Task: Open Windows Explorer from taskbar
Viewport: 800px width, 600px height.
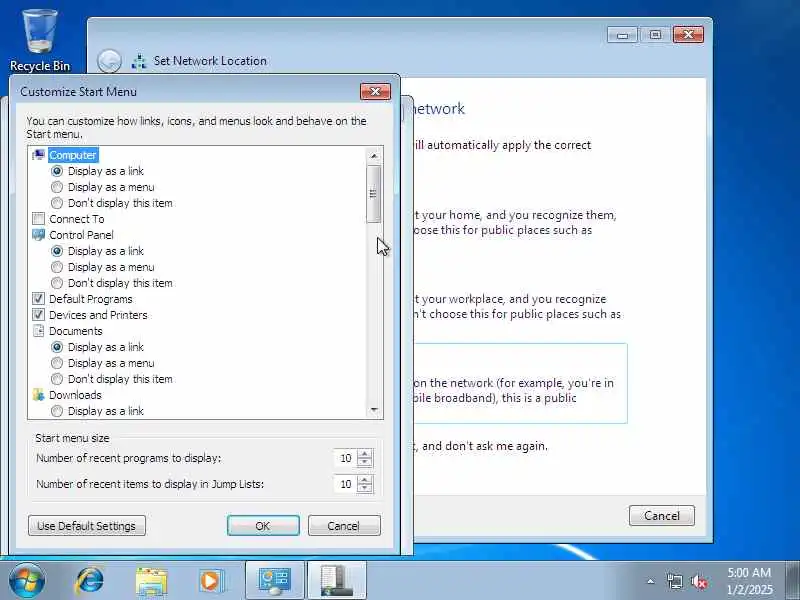Action: [151, 581]
